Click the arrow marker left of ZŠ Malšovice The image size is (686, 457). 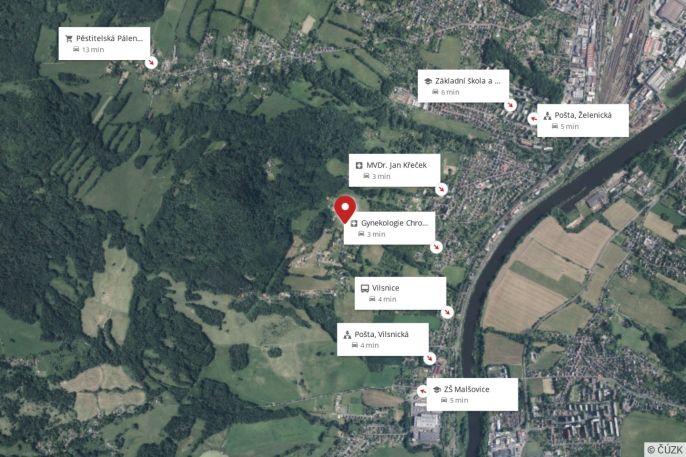point(422,391)
